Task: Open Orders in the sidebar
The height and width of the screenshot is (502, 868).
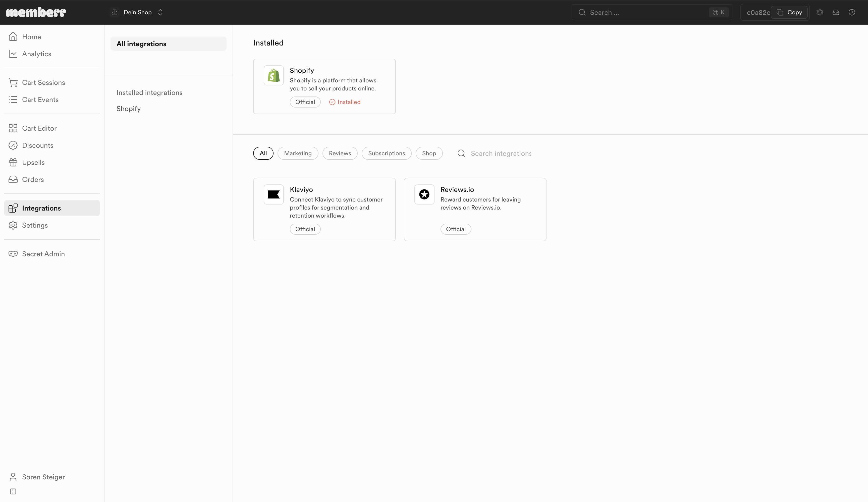Action: [x=52, y=179]
